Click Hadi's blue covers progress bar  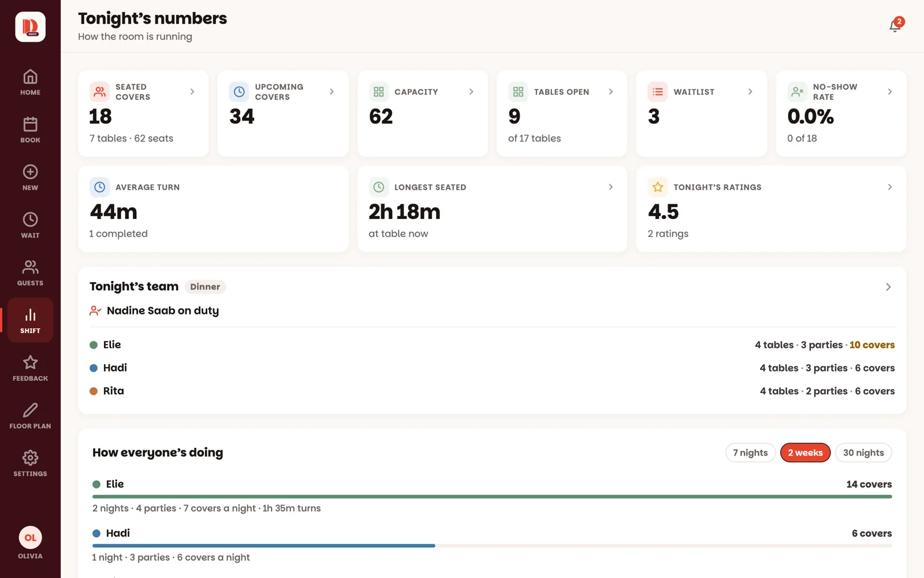[263, 546]
